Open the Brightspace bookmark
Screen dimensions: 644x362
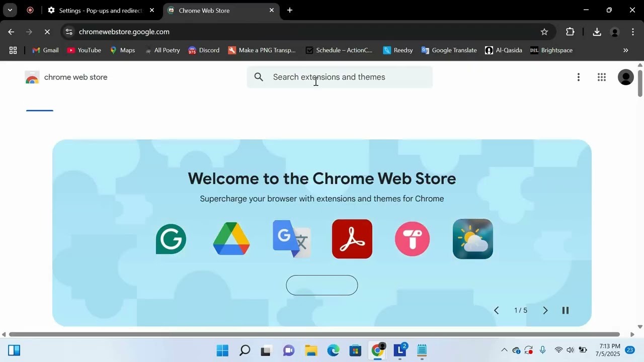(551, 50)
